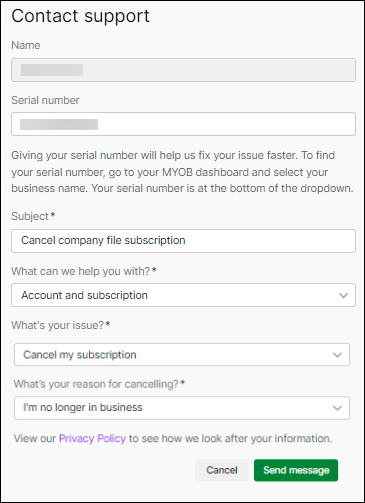The width and height of the screenshot is (365, 503).
Task: Click the Serial number label
Action: pos(45,100)
